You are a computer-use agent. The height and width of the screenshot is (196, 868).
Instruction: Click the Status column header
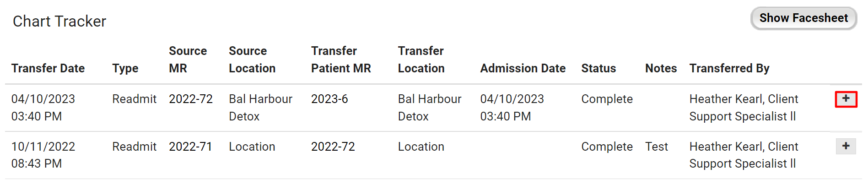click(598, 68)
